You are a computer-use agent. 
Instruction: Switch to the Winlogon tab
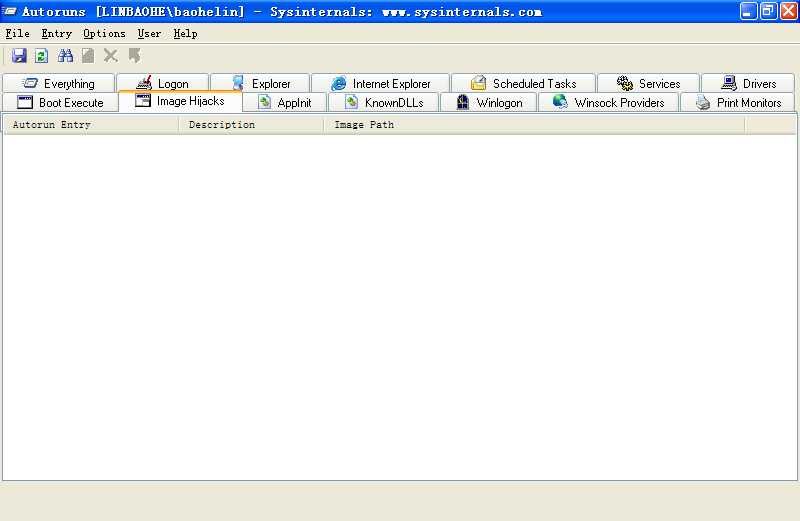pos(489,103)
